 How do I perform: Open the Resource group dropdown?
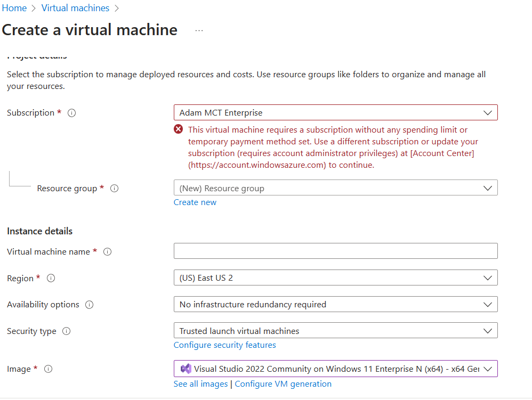tap(335, 188)
